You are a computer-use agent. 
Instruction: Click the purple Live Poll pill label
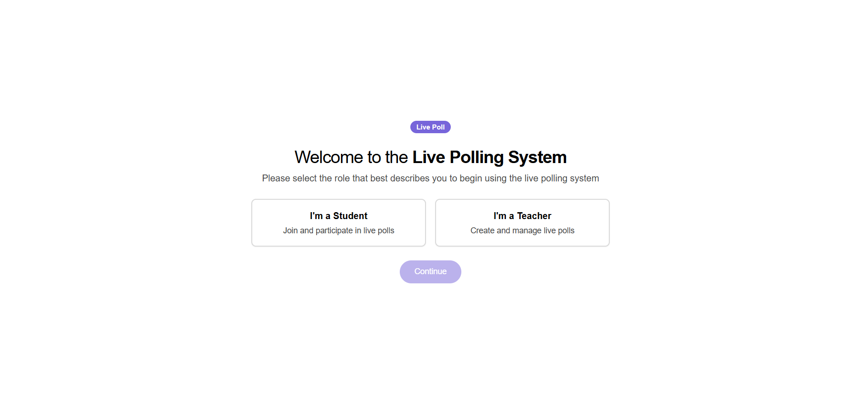click(x=430, y=127)
